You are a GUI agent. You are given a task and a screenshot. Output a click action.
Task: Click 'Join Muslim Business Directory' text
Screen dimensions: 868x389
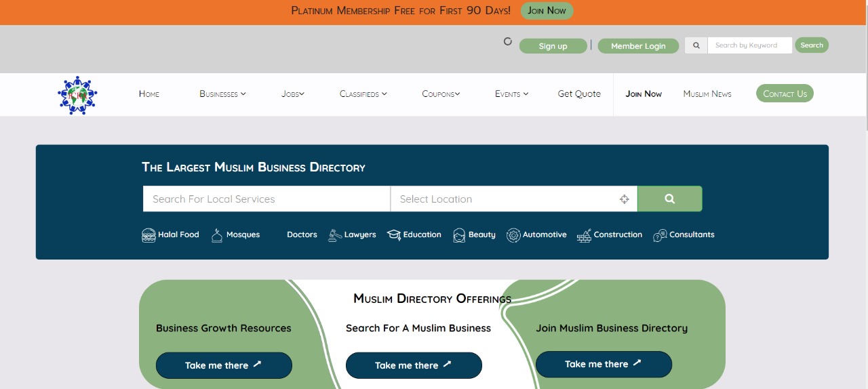point(612,328)
